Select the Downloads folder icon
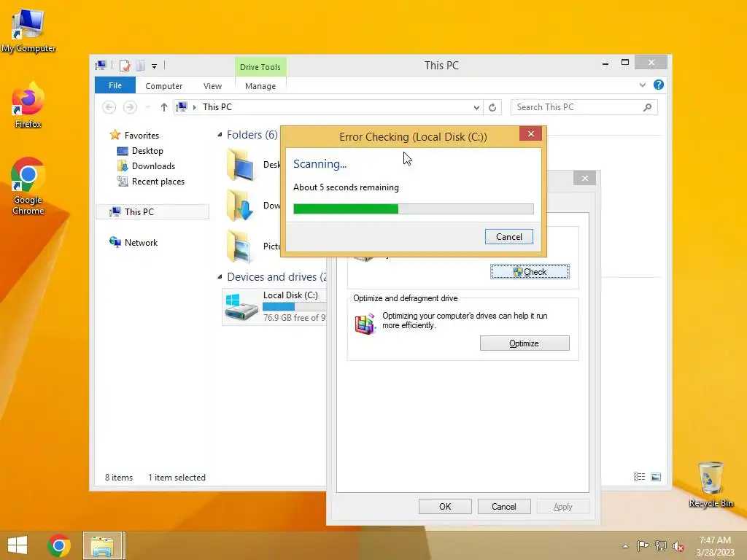The height and width of the screenshot is (560, 747). tap(240, 205)
